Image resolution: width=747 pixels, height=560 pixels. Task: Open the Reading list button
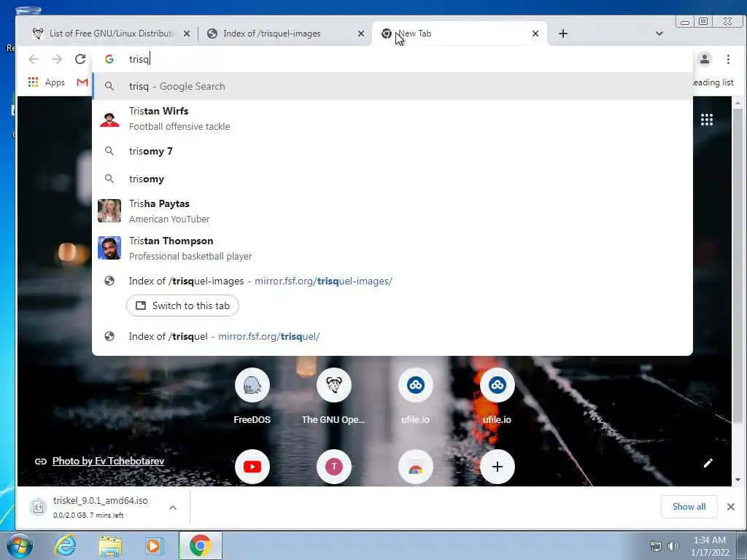point(713,82)
